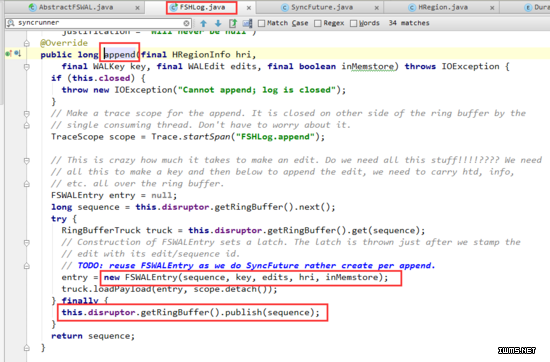Collapse the "// Construction of FSWALEntry" comment fold
The width and height of the screenshot is (550, 362).
point(27,242)
